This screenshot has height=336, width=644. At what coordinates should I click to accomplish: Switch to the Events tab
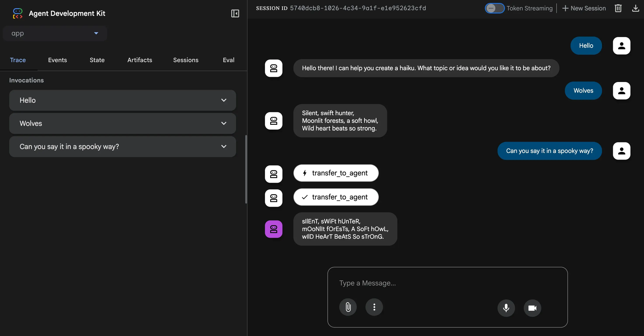(57, 60)
